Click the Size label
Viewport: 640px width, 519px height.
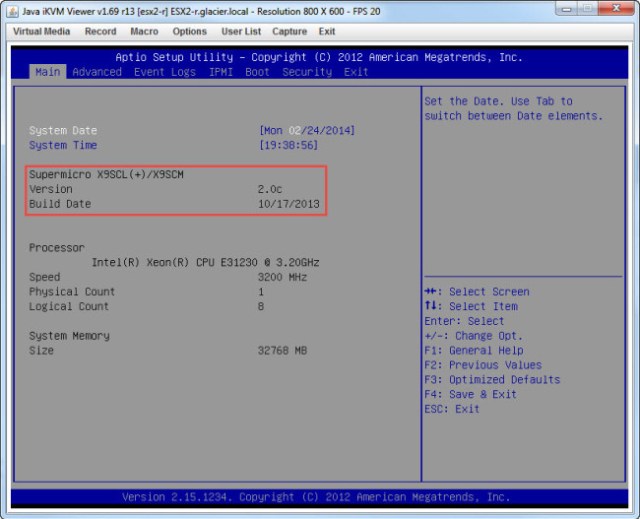point(41,350)
